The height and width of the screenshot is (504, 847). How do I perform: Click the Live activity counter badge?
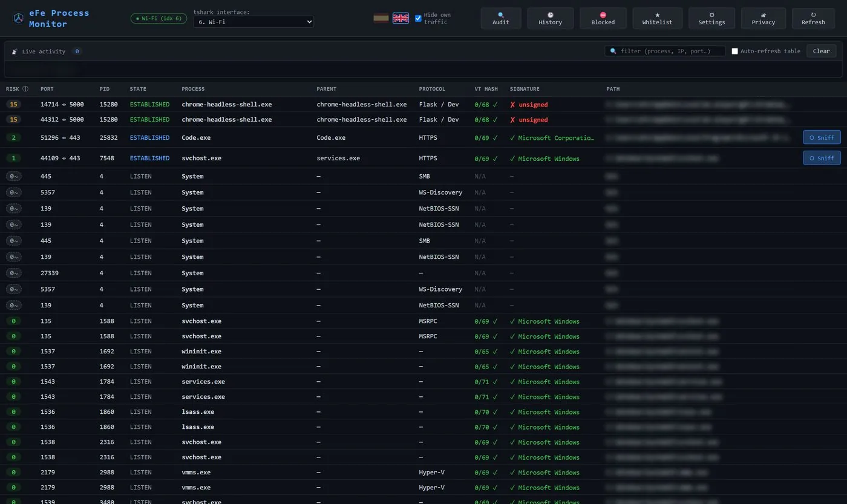[x=77, y=51]
